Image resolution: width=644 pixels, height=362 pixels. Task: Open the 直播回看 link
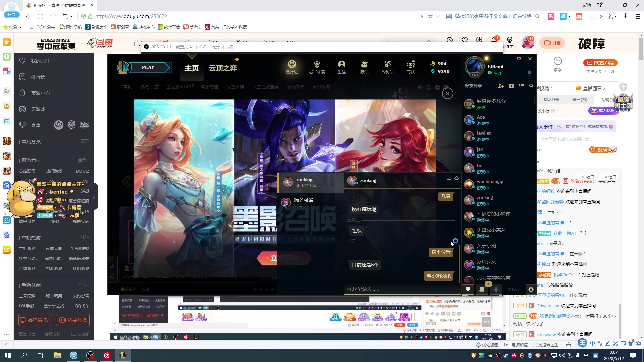pyautogui.click(x=590, y=88)
